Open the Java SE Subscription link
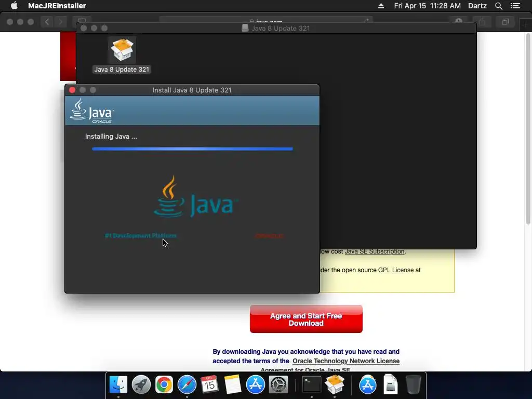The width and height of the screenshot is (532, 399). point(375,251)
